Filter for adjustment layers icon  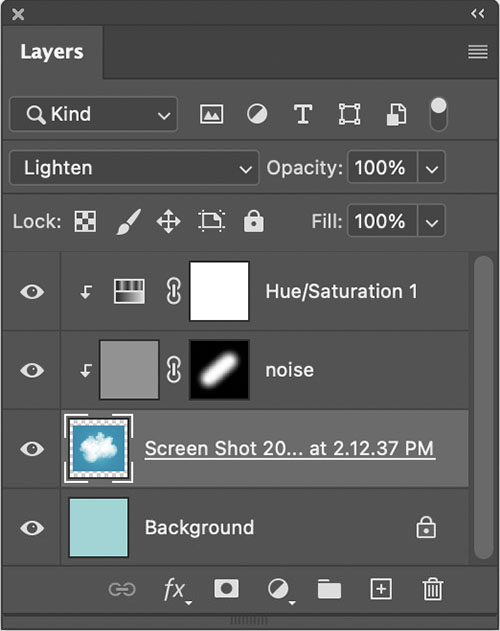coord(257,114)
